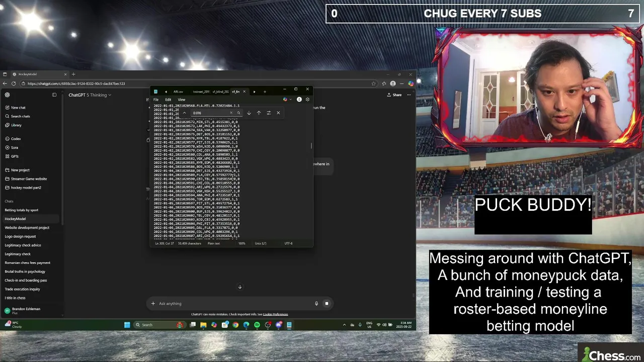The width and height of the screenshot is (644, 362).
Task: Open Check-in and boarding pass chat
Action: [26, 281]
